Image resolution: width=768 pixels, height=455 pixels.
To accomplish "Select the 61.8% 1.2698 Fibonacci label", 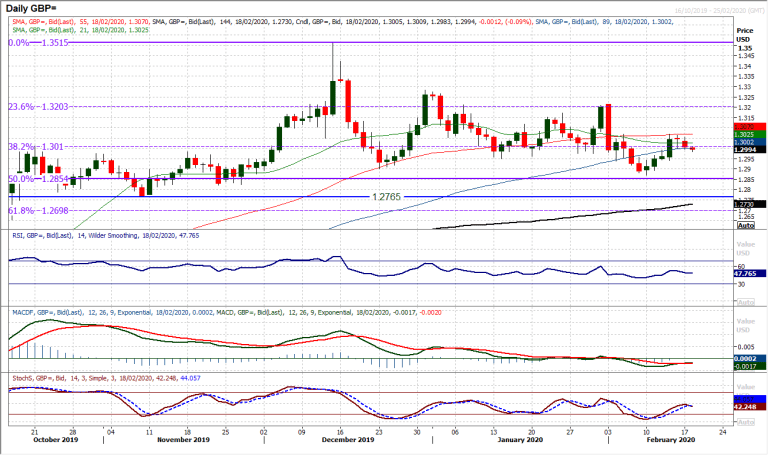I will (x=38, y=211).
